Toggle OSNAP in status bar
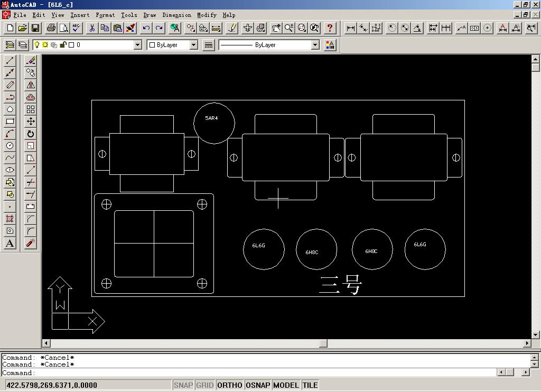The width and height of the screenshot is (541, 392). [x=258, y=385]
